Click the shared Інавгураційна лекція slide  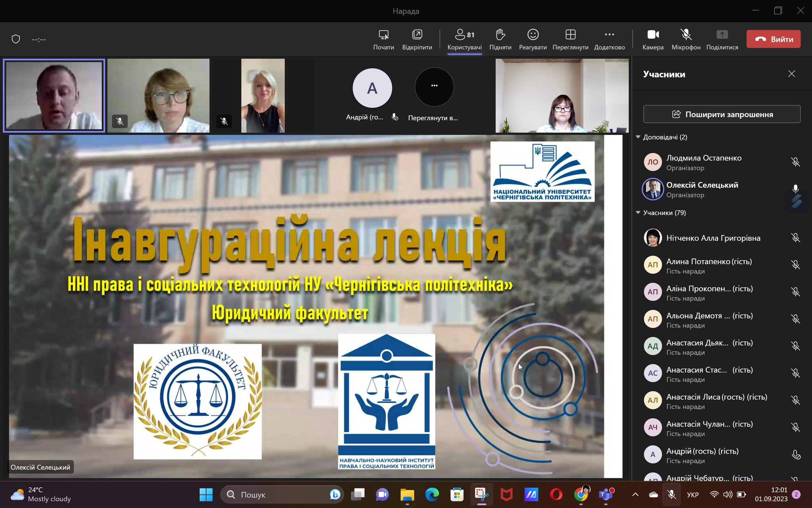[315, 306]
